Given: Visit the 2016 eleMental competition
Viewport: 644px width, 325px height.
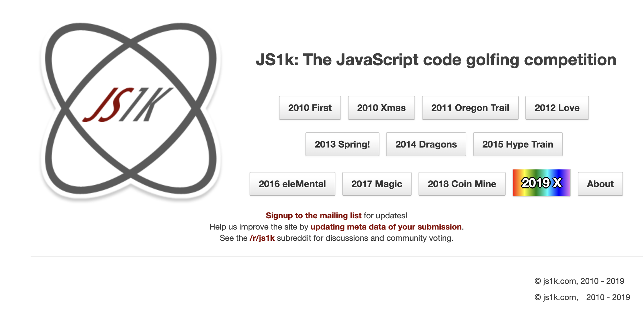Looking at the screenshot, I should (x=292, y=184).
